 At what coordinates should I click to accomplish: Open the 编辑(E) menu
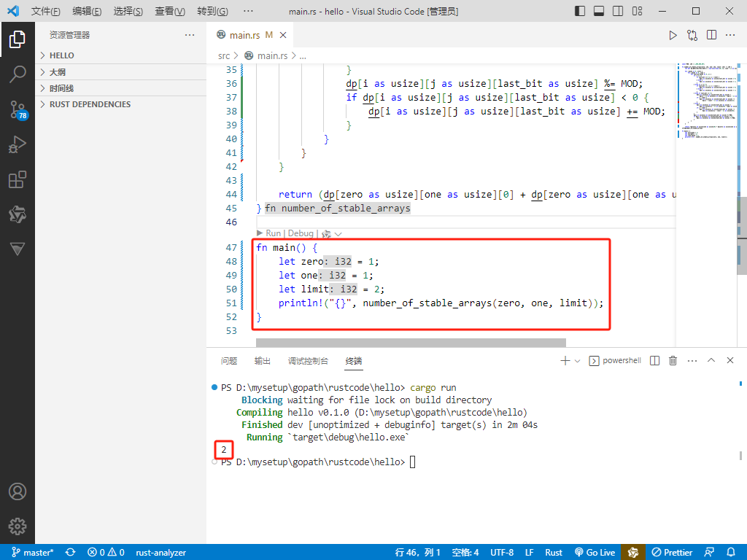[x=87, y=11]
